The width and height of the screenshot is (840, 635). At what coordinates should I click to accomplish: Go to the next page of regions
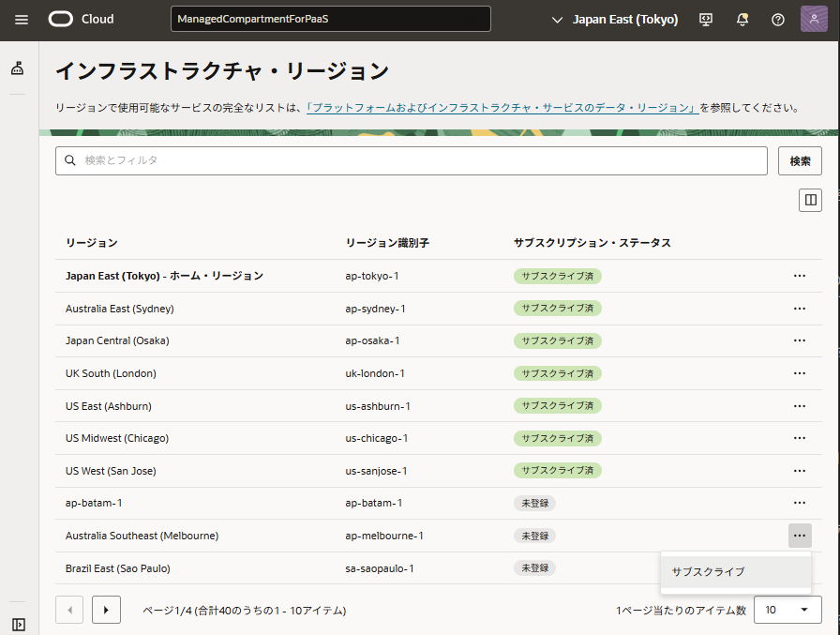(x=106, y=610)
